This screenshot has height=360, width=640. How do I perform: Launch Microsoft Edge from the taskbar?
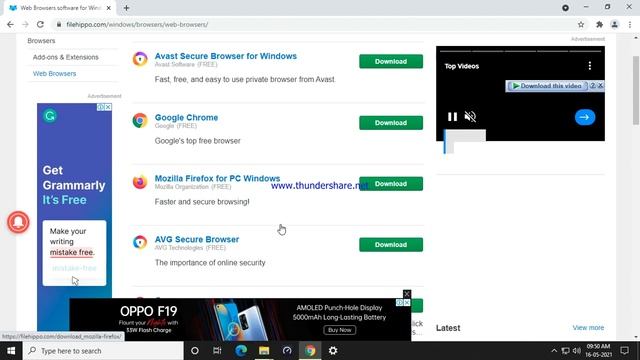point(241,351)
